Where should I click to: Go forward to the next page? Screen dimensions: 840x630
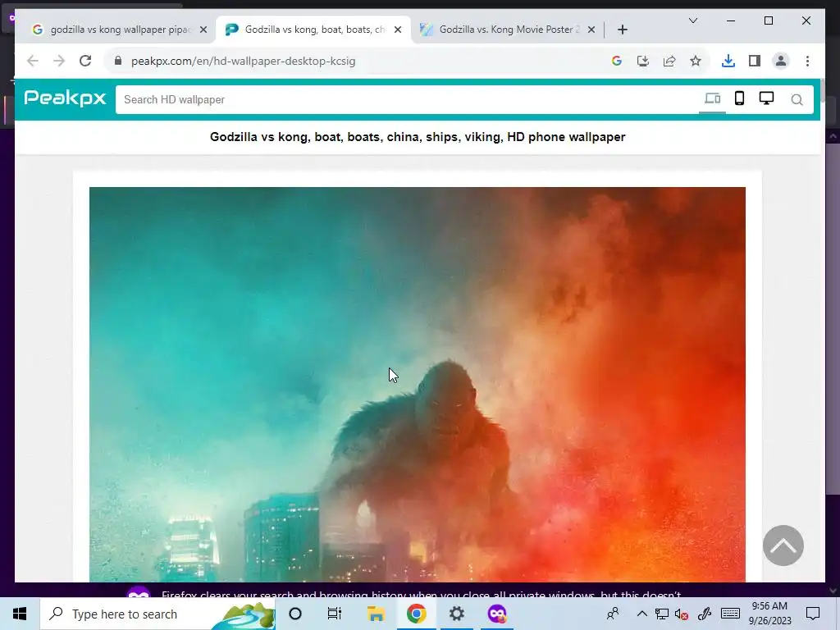pyautogui.click(x=59, y=61)
